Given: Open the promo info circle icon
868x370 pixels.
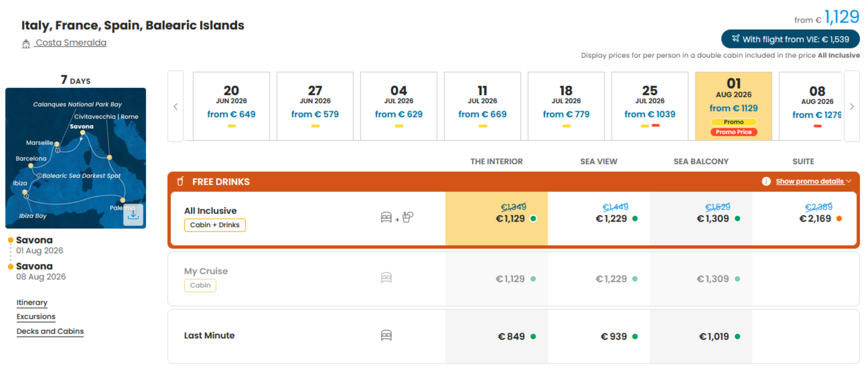Looking at the screenshot, I should point(766,181).
